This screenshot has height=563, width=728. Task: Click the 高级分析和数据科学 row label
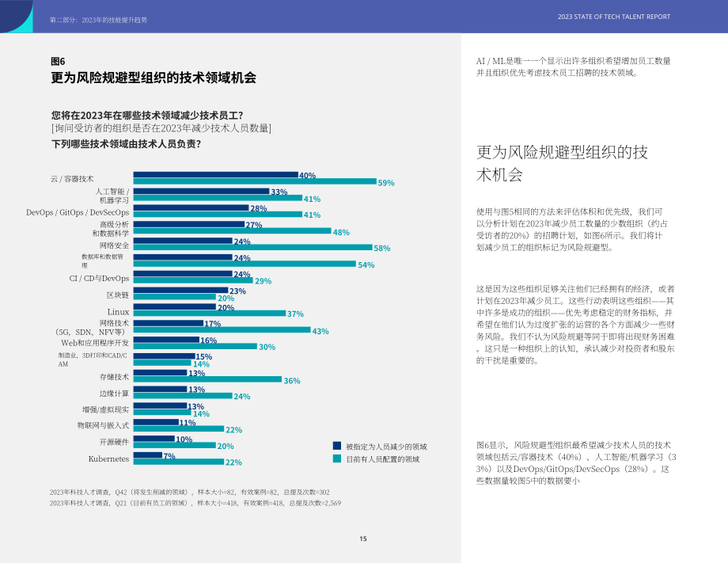tap(111, 229)
